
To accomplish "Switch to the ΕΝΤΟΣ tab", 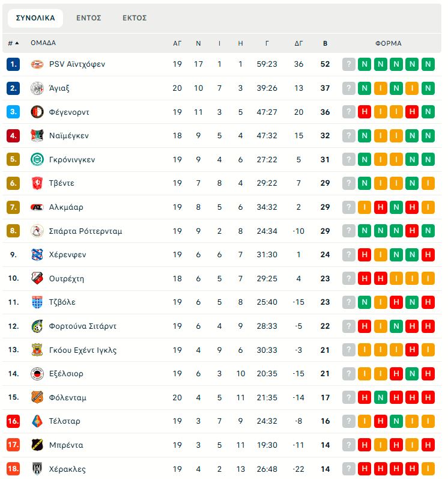I will tap(88, 18).
